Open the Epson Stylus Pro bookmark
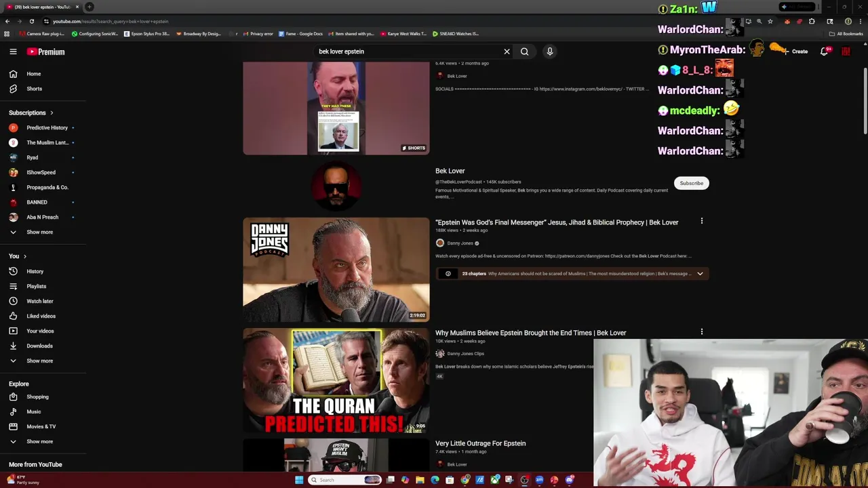Screen dimensions: 868x488 [146, 33]
